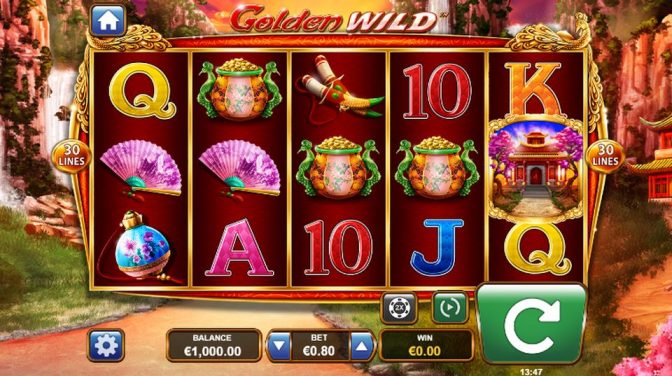This screenshot has width=672, height=376.
Task: Increase bet with the up arrow
Action: coord(362,346)
